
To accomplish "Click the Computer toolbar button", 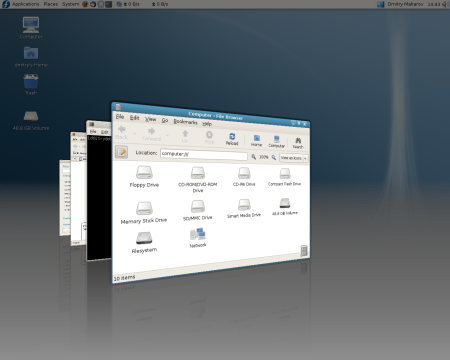I will point(276,142).
